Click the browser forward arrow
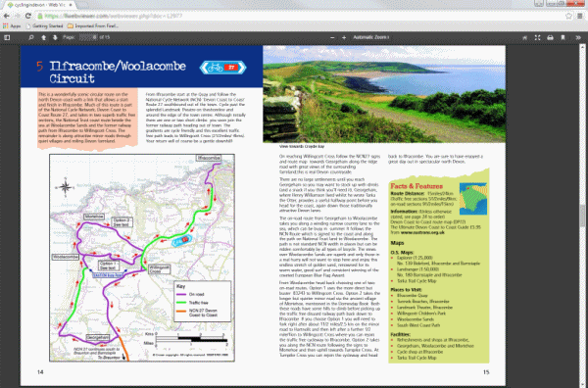The height and width of the screenshot is (388, 588). click(18, 16)
